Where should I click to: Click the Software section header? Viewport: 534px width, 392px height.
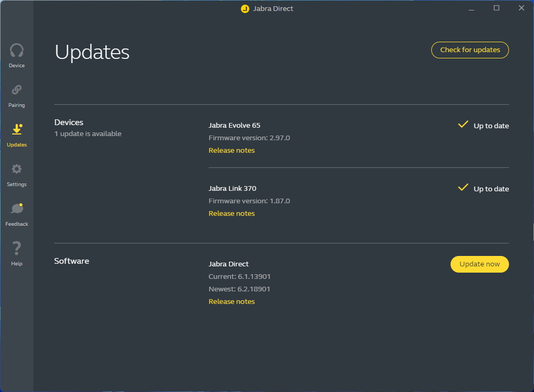click(x=71, y=261)
